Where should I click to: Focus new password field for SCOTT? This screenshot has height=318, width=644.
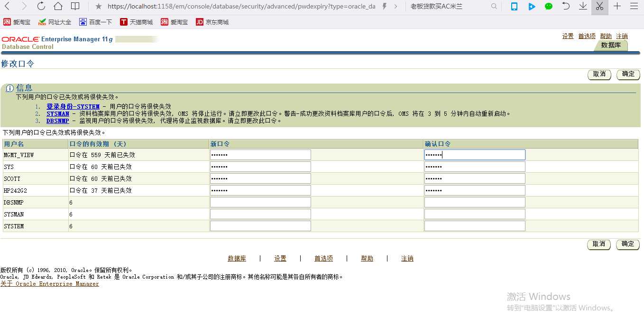tap(260, 178)
